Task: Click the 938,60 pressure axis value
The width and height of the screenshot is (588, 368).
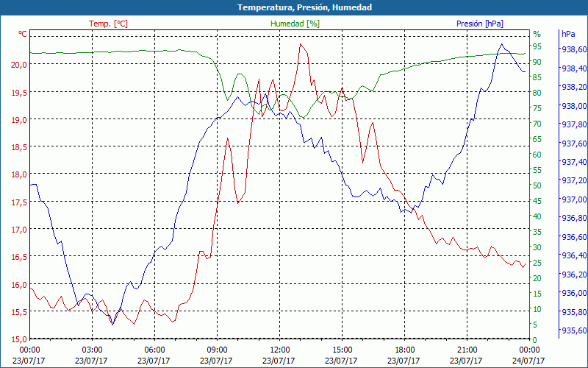Action: 574,49
